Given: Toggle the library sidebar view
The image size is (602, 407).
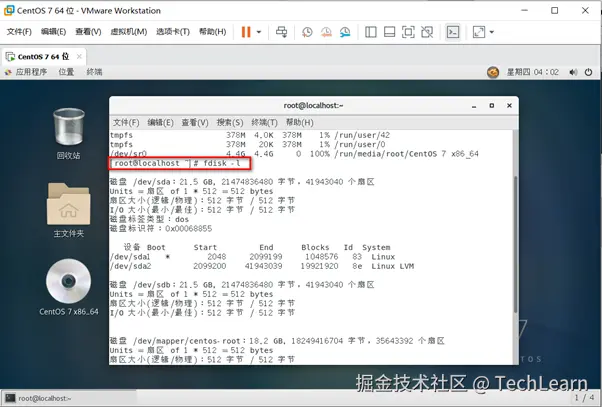Looking at the screenshot, I should pos(370,32).
